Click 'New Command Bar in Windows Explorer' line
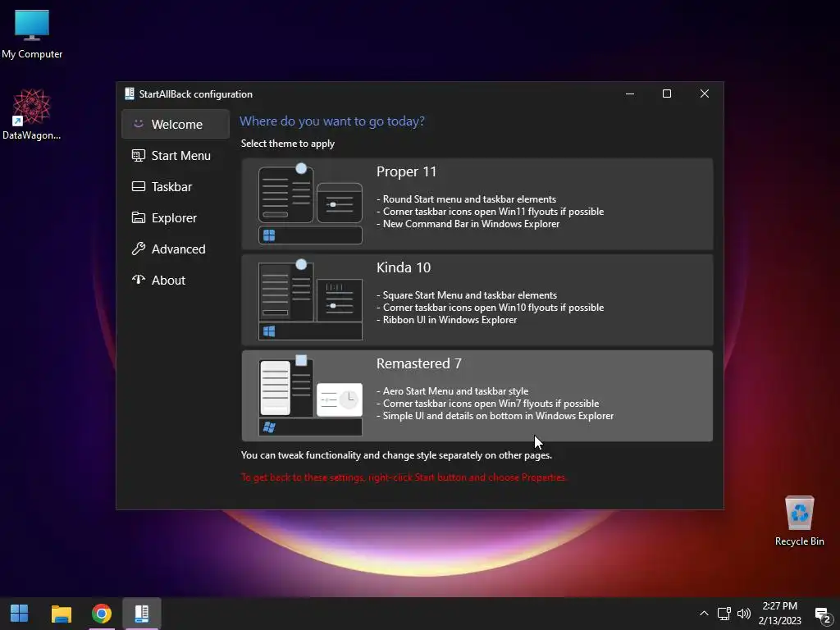 coord(468,224)
